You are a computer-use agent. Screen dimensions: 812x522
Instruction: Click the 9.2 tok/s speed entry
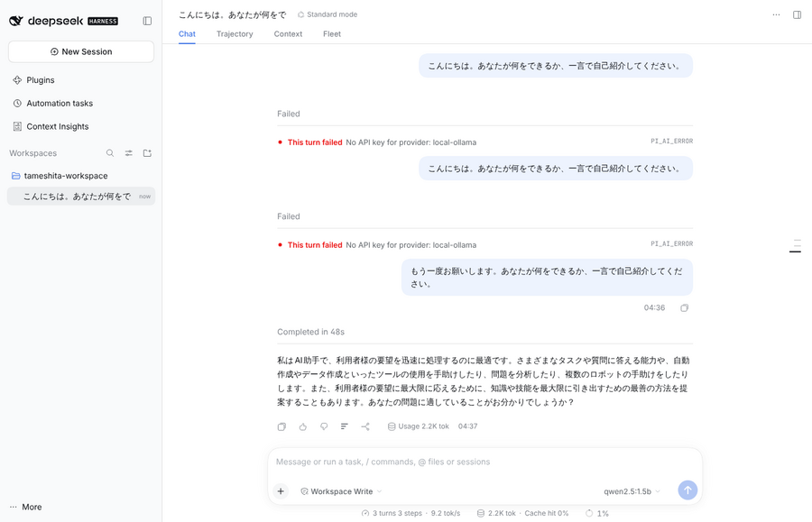click(446, 513)
